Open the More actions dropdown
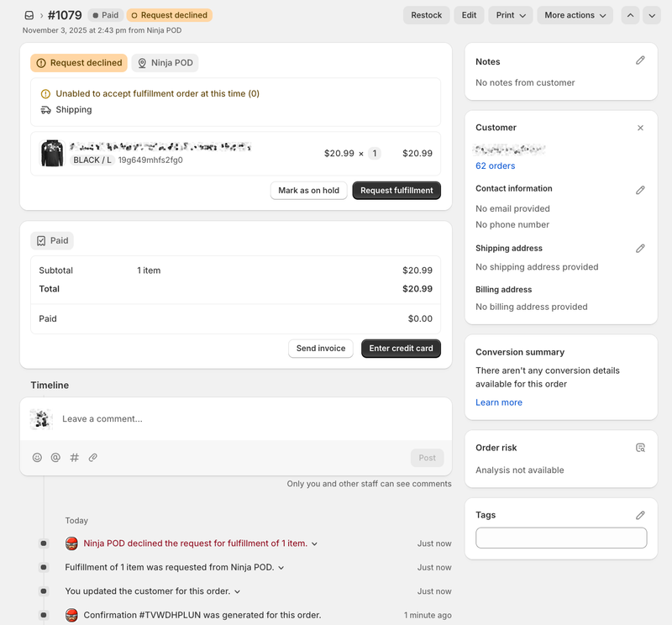Image resolution: width=672 pixels, height=625 pixels. (x=575, y=15)
